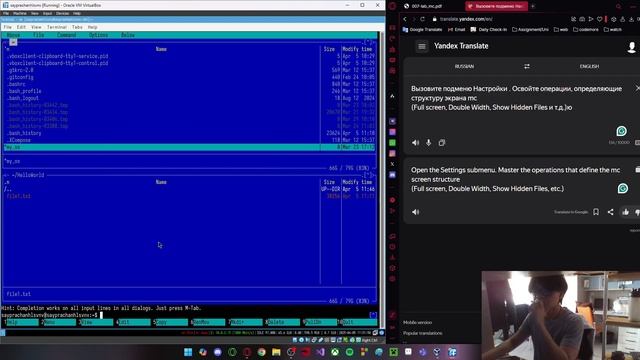Open File Explorer from the taskbar
Image resolution: width=640 pixels, height=360 pixels.
(276, 352)
